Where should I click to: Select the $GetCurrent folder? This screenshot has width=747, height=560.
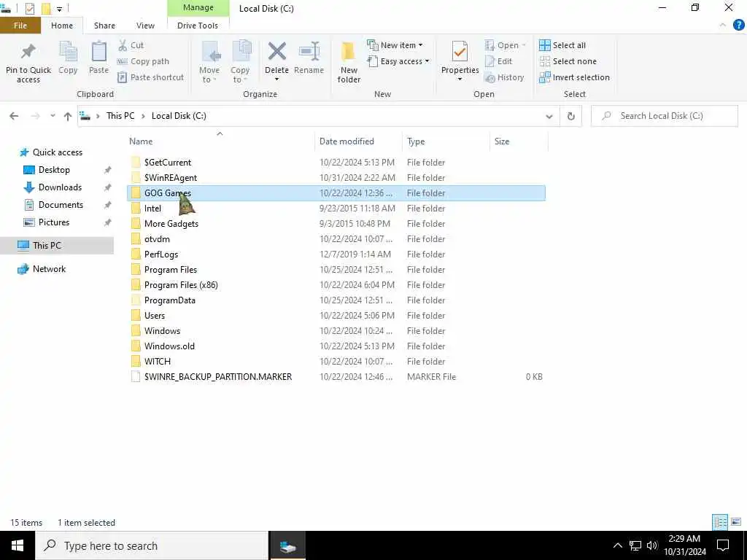coord(168,163)
